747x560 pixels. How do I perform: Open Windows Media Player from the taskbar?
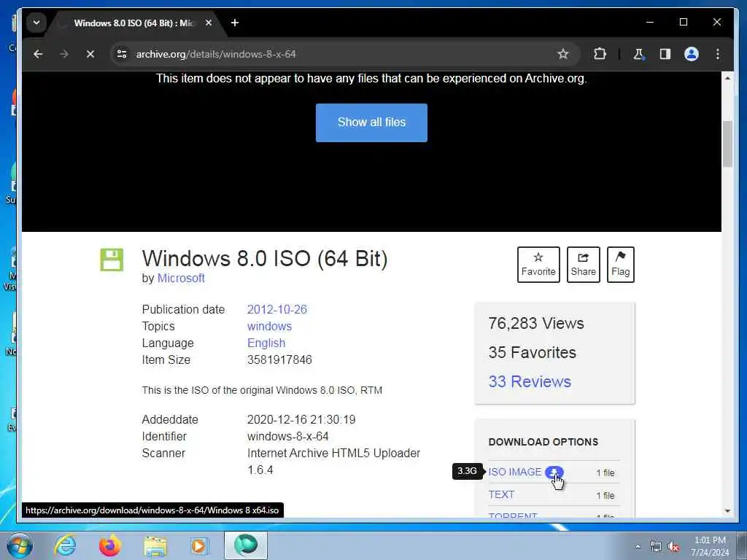tap(198, 545)
